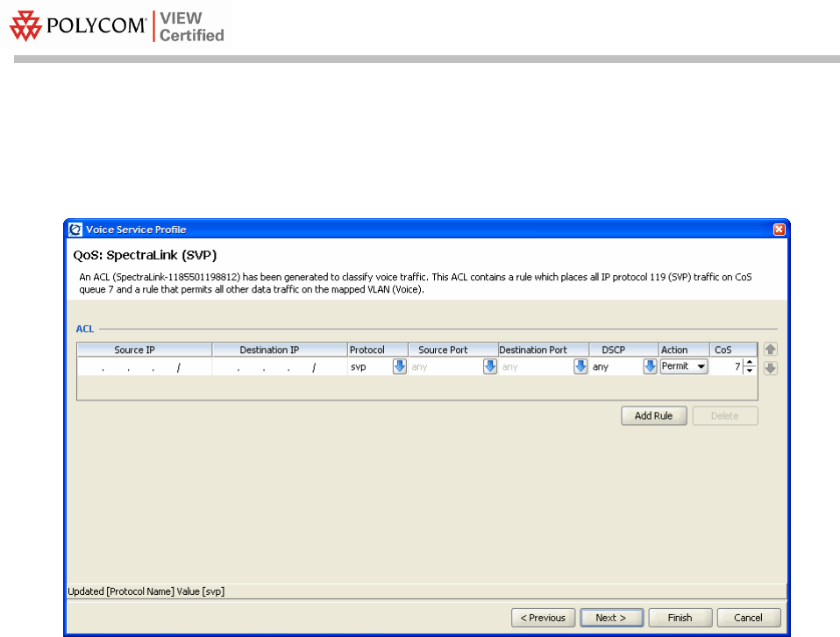Click the Source Port field showing any
The image size is (840, 637).
(x=446, y=366)
